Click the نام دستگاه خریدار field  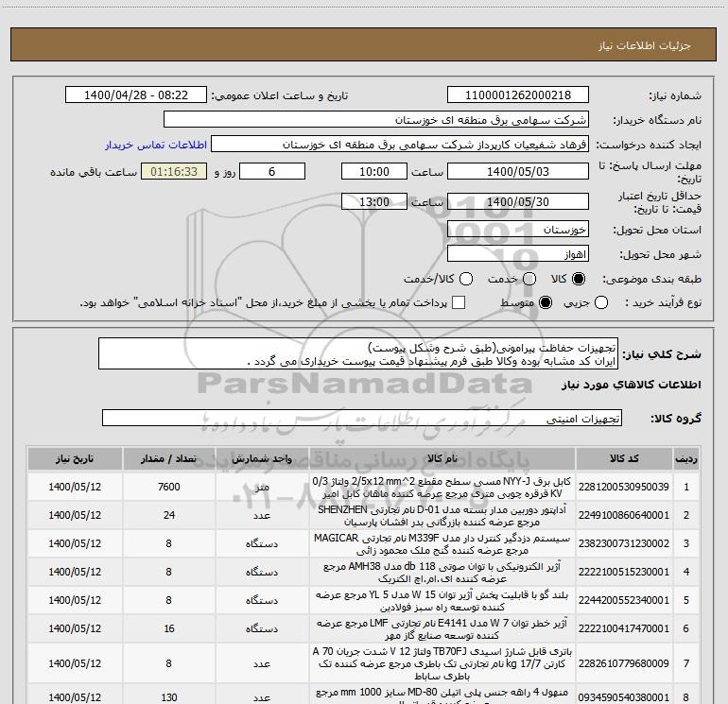pyautogui.click(x=376, y=120)
